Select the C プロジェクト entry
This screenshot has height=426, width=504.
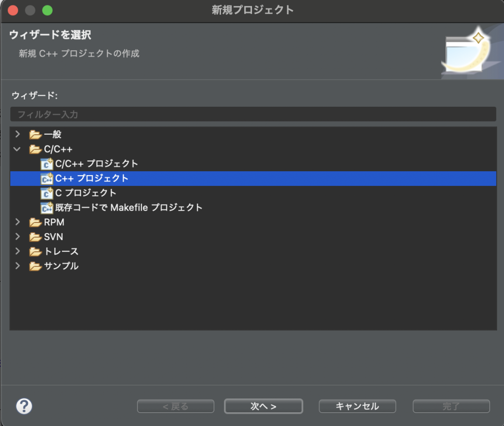point(86,193)
